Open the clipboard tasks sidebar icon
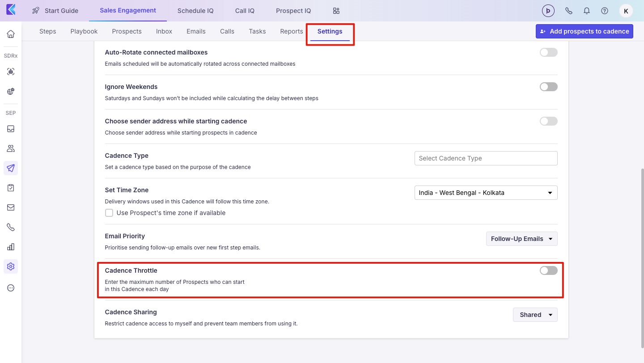Screen dimensions: 644x363 (11, 188)
